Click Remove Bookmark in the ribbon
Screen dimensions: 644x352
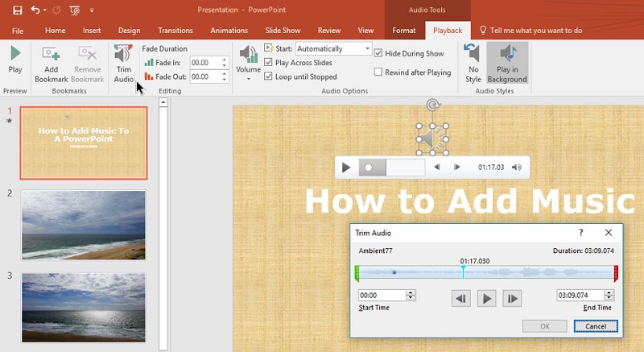pyautogui.click(x=88, y=64)
